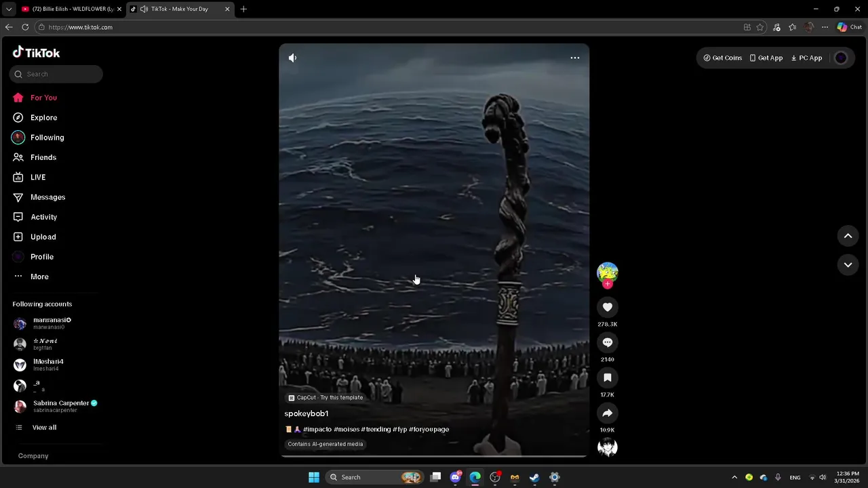The image size is (868, 488).
Task: Select For You in the sidebar
Action: (35, 98)
